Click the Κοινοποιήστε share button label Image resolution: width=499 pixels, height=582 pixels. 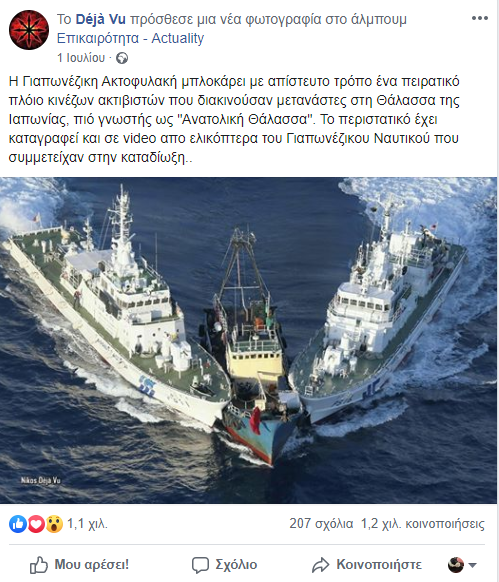pyautogui.click(x=379, y=565)
